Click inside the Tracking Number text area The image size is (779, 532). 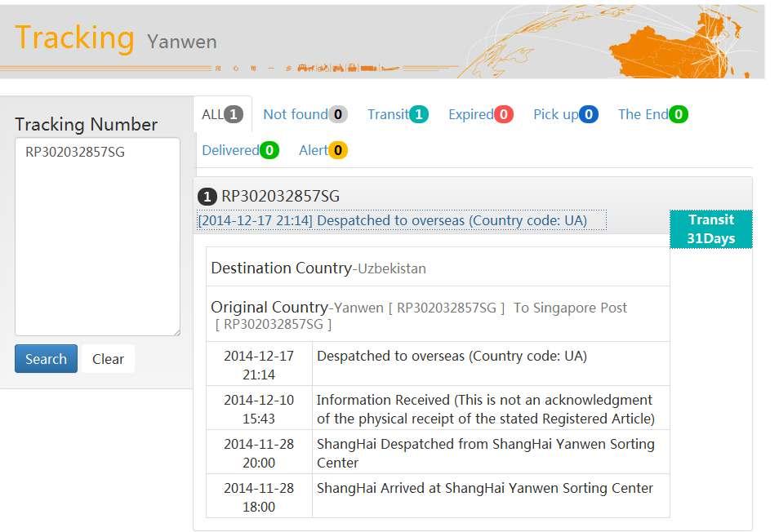97,237
